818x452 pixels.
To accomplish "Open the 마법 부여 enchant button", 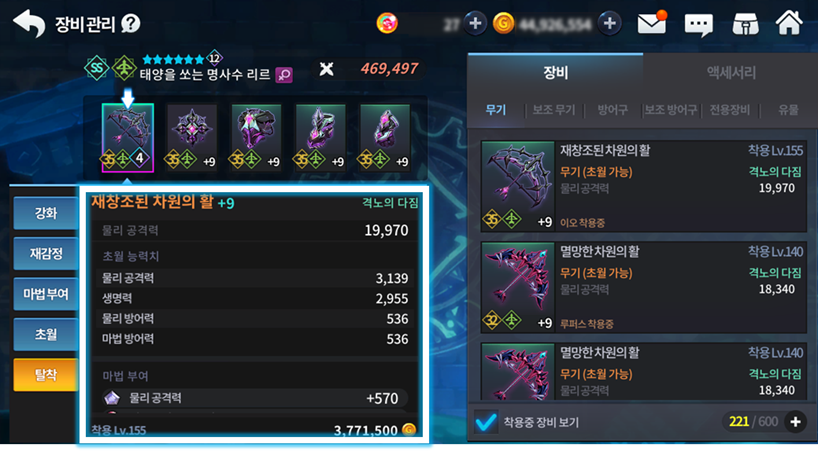I will click(46, 294).
